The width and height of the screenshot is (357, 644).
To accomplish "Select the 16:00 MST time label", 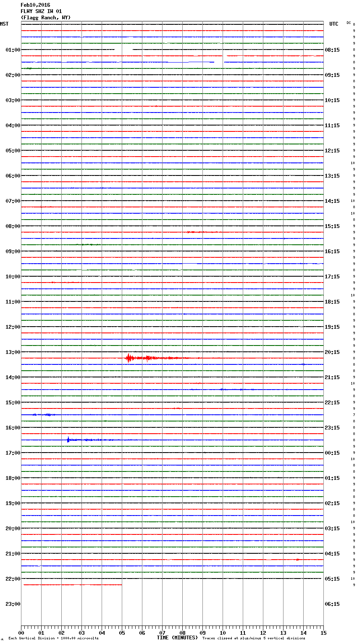I will click(x=13, y=428).
